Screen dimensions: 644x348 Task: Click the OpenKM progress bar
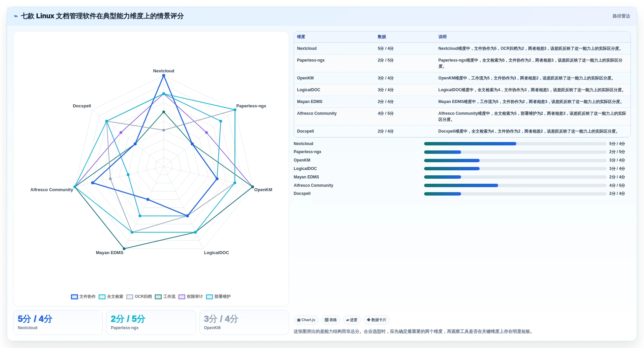515,161
